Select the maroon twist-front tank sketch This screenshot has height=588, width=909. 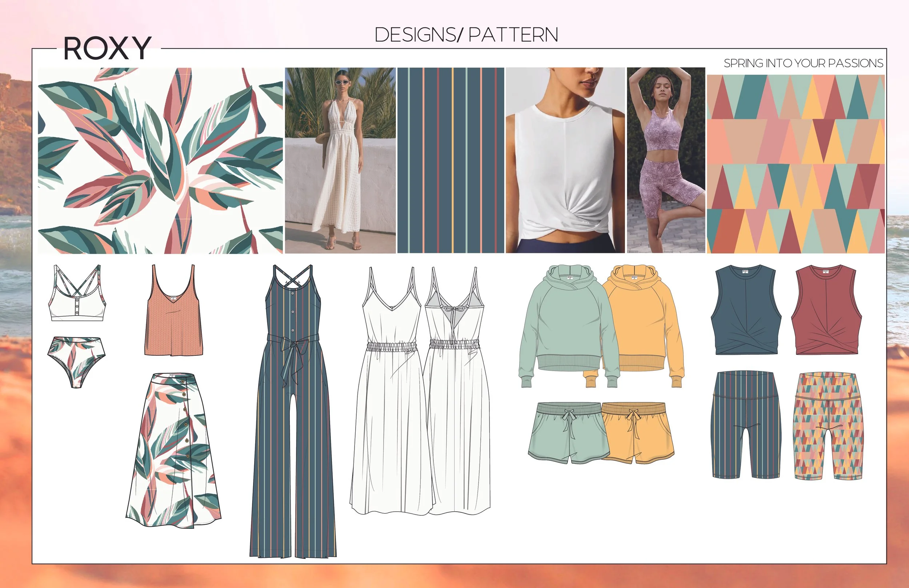[826, 310]
